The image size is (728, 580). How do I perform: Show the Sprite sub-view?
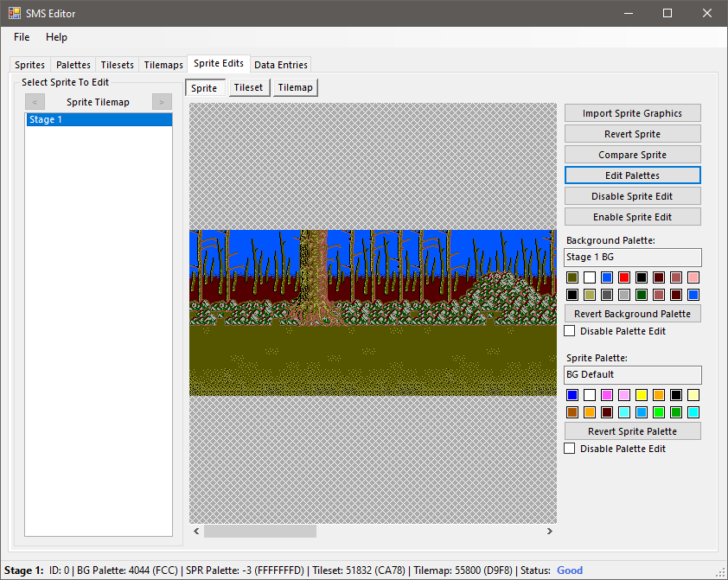tap(204, 87)
